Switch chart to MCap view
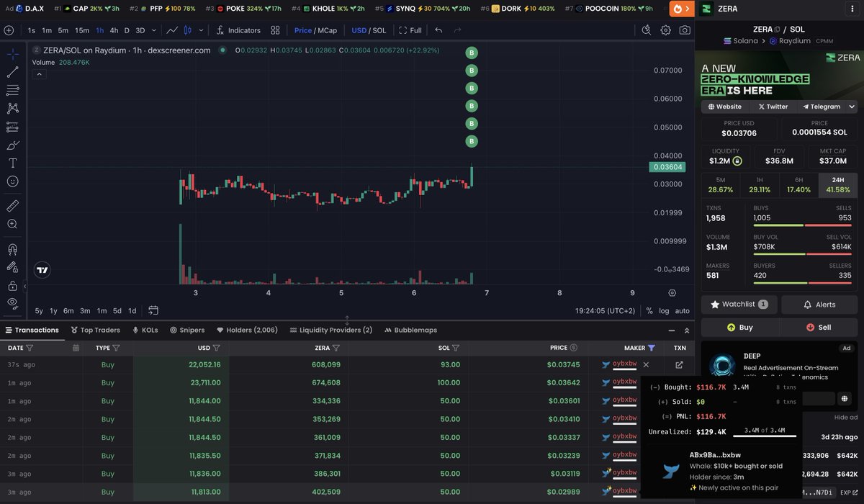Screen dimensions: 864x504 [327, 30]
